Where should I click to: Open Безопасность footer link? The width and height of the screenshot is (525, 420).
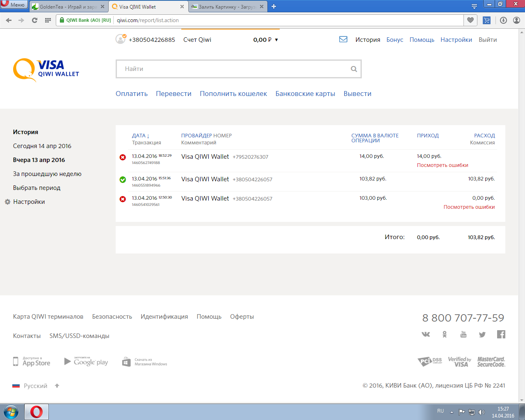tap(112, 317)
